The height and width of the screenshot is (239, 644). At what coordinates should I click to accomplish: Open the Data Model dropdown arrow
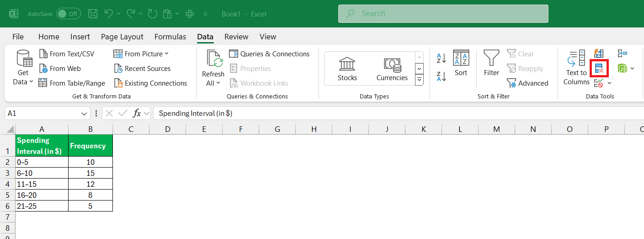tap(632, 69)
